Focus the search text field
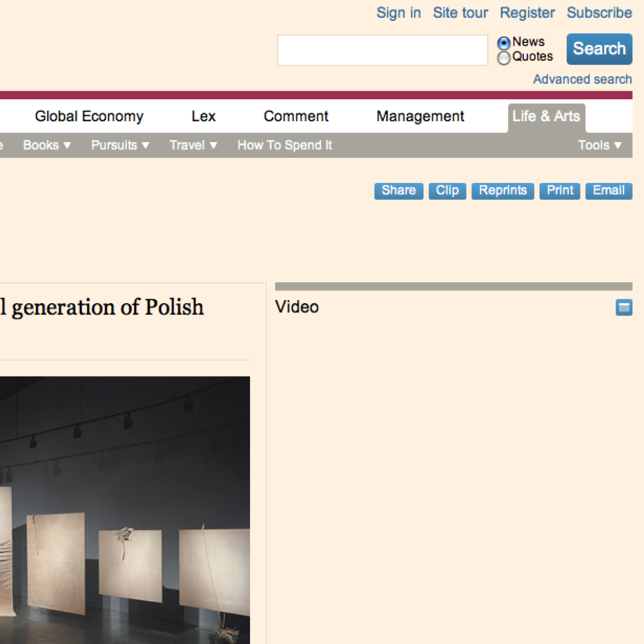The width and height of the screenshot is (644, 644). click(383, 50)
